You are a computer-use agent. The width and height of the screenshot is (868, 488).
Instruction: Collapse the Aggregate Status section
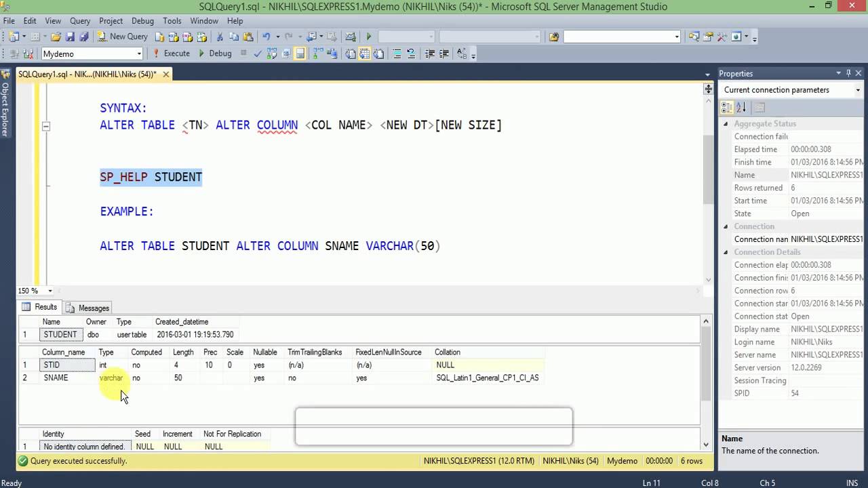click(726, 123)
